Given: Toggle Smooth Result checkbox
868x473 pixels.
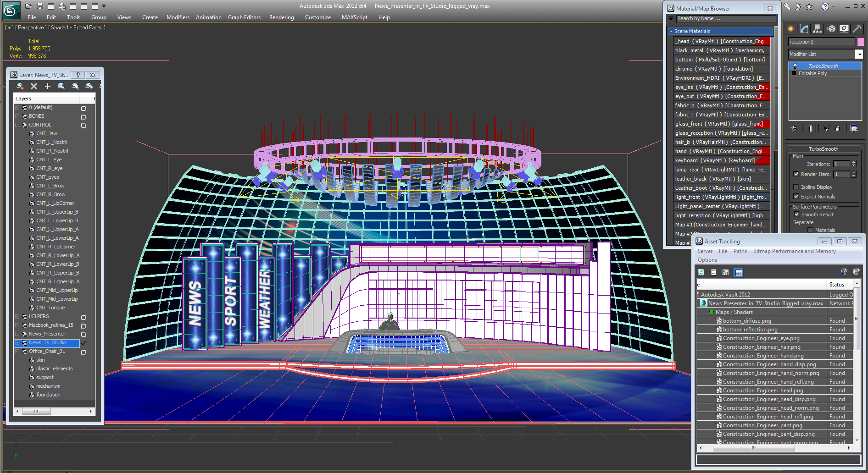Looking at the screenshot, I should [797, 214].
